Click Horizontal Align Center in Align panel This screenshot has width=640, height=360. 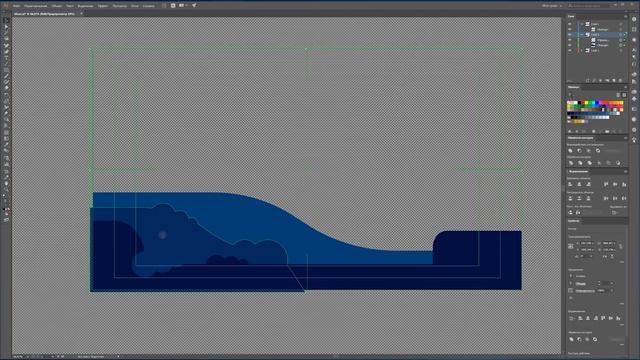[x=579, y=184]
